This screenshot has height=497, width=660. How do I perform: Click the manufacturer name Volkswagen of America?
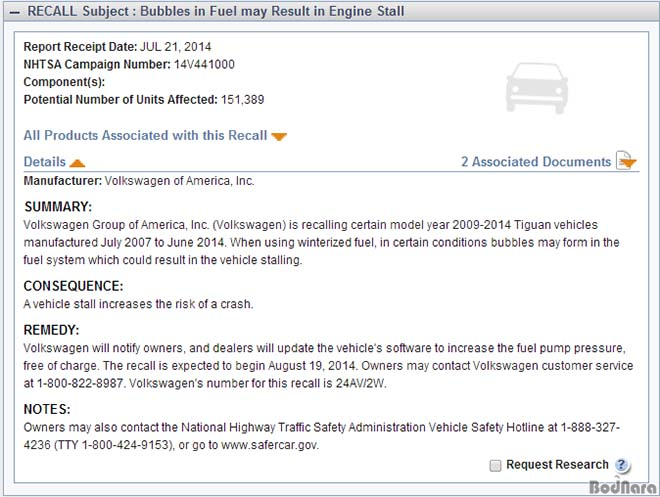[179, 181]
